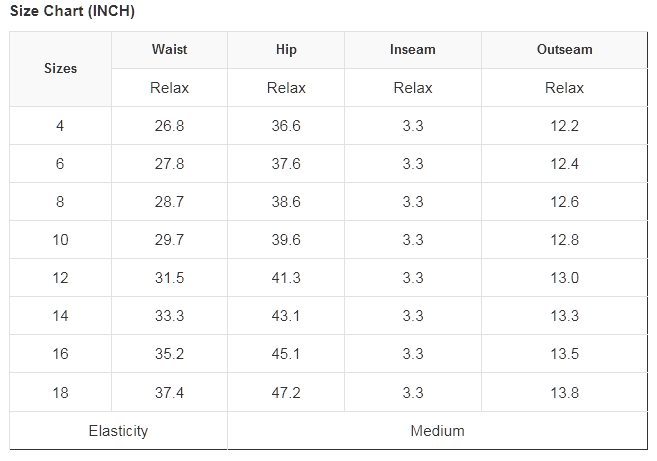
Task: Click the Inseam column header
Action: pyautogui.click(x=412, y=49)
